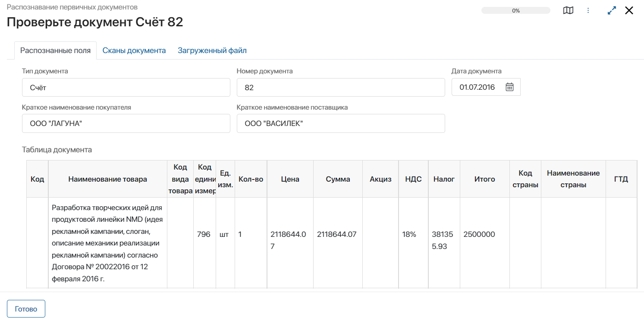
Task: Click the Наименование товара column header
Action: tap(108, 179)
